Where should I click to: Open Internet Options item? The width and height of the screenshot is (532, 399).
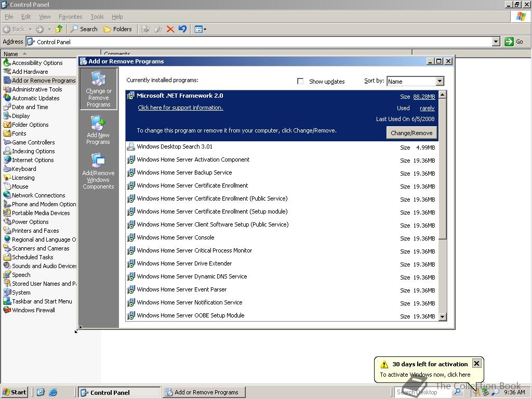29,160
